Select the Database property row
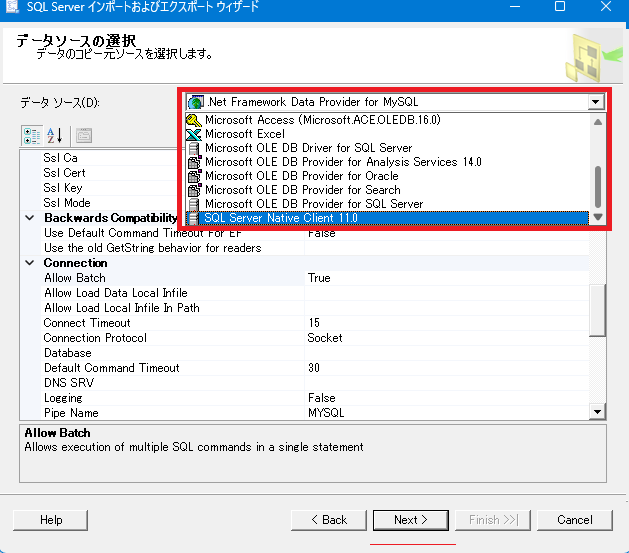The height and width of the screenshot is (553, 629). tap(315, 353)
